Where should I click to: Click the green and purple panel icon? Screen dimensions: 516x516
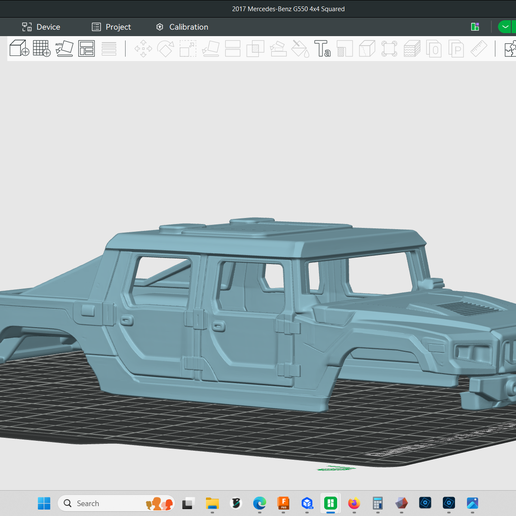coord(475,27)
